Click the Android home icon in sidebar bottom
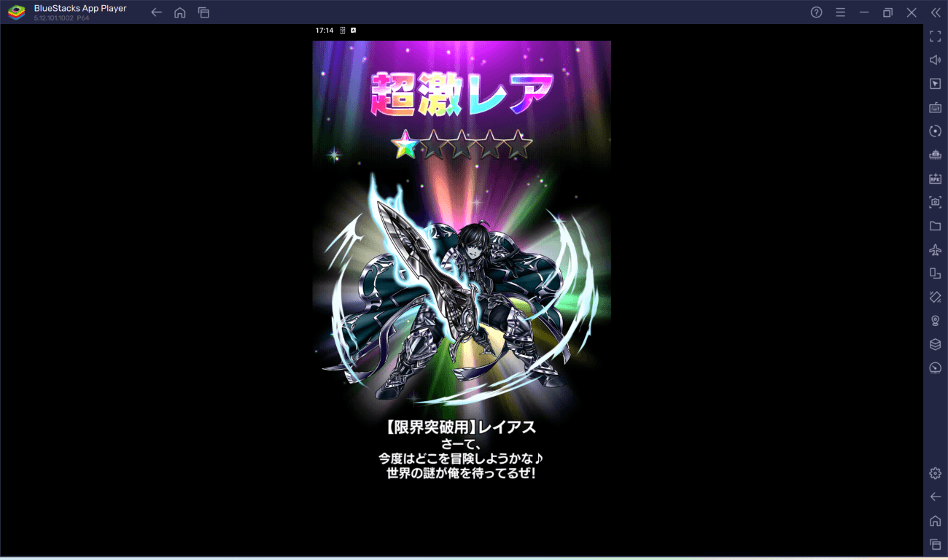Viewport: 948px width, 560px height. [x=936, y=521]
